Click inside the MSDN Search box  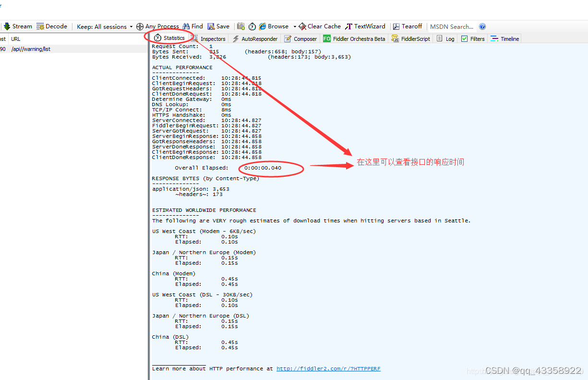click(x=452, y=26)
